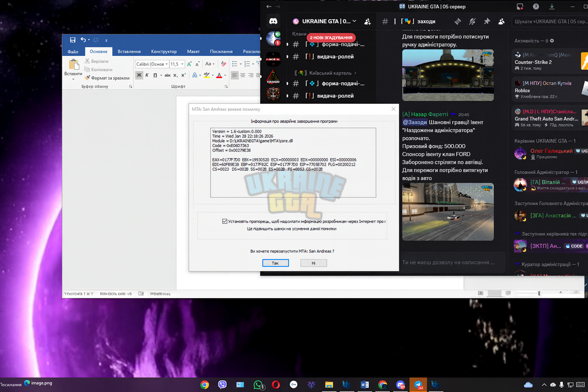Invite people to the UKRAINE GTA server

(367, 22)
